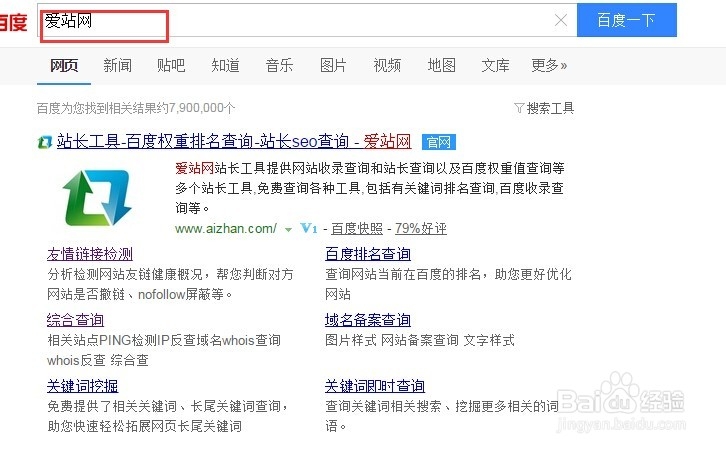
Task: Open the 关键词即时查询 sublink
Action: coord(375,386)
